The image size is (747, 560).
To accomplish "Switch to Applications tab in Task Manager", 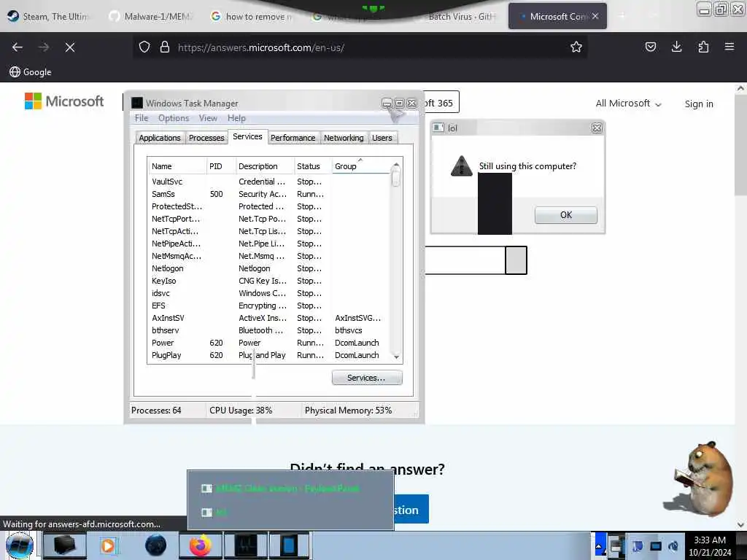I will click(x=160, y=138).
